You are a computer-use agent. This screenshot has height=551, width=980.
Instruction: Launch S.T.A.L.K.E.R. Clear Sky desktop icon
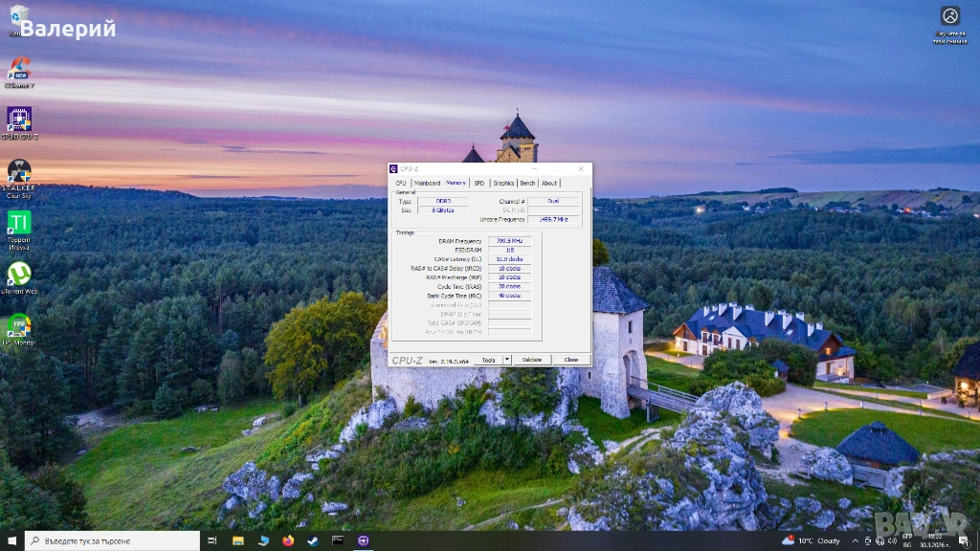(x=19, y=172)
